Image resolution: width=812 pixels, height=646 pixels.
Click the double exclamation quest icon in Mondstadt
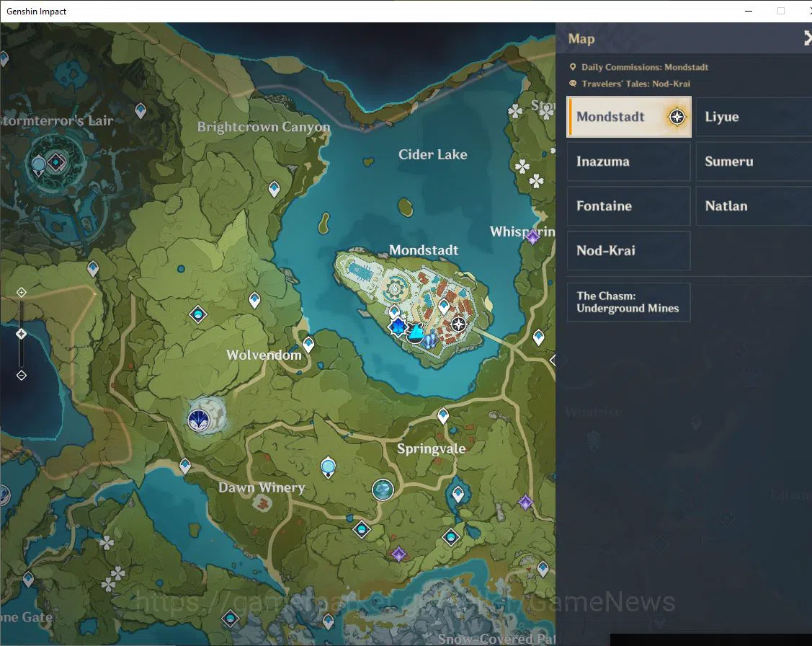click(430, 340)
